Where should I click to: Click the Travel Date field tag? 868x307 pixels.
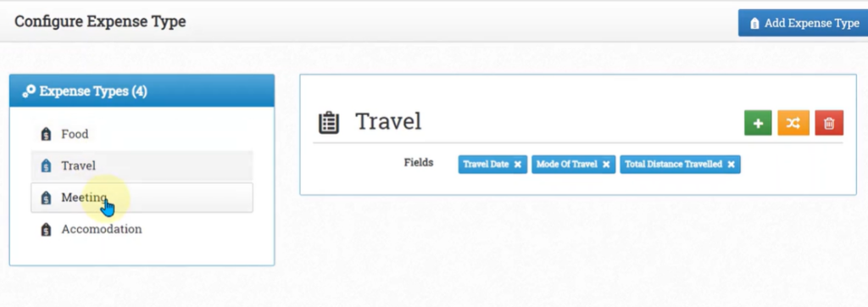pos(486,165)
